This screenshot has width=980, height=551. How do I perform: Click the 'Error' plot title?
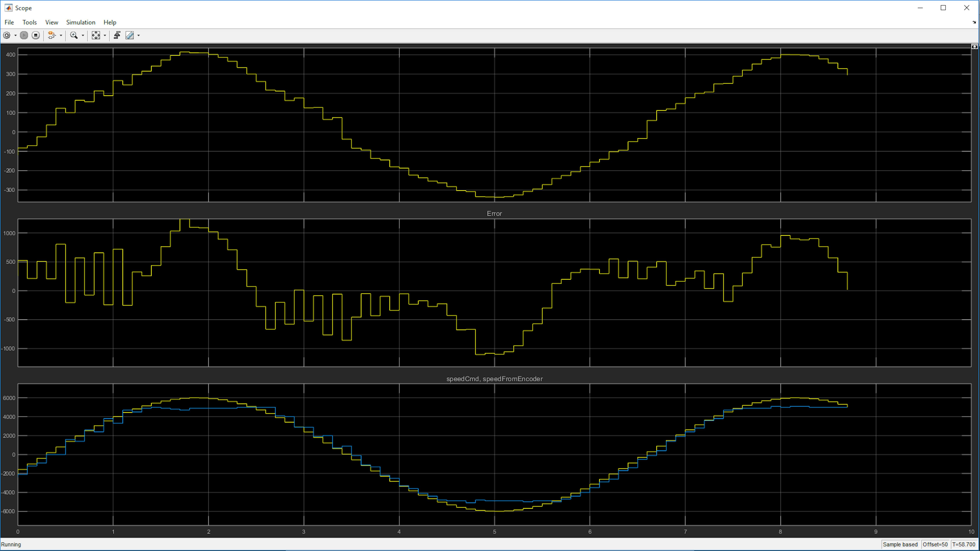pyautogui.click(x=494, y=214)
